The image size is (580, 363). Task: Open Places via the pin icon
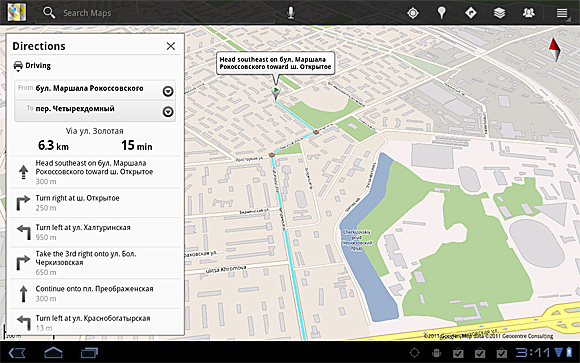coord(441,13)
